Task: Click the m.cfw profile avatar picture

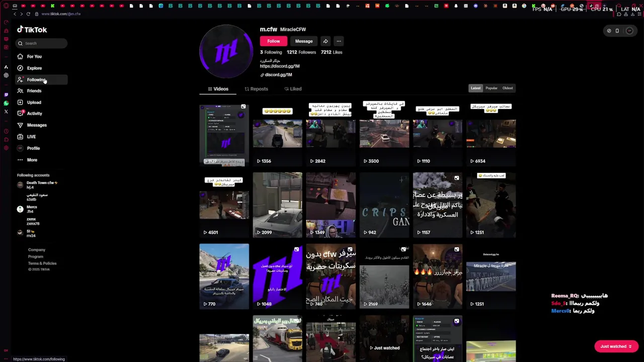Action: tap(226, 51)
